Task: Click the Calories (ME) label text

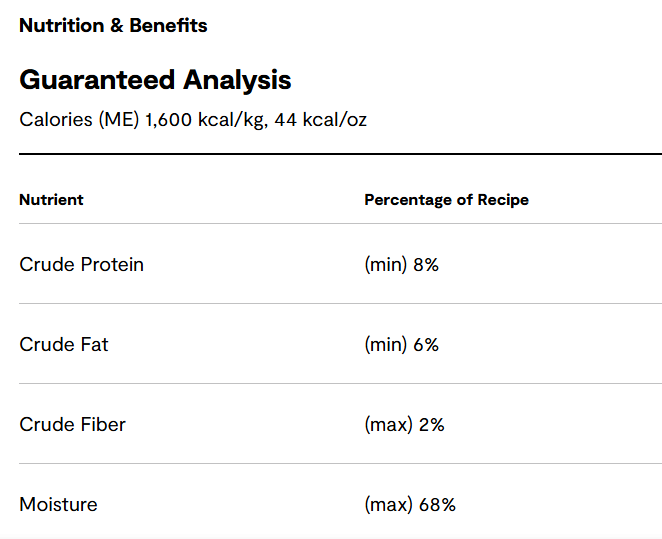Action: 79,120
